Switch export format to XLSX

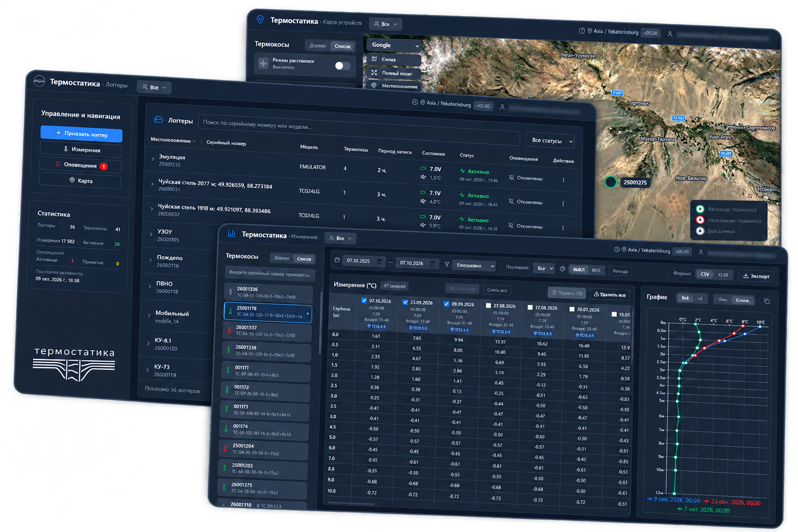723,275
